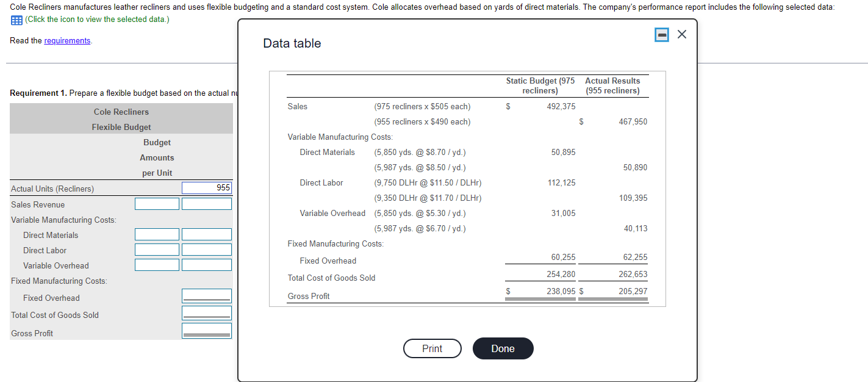Click static Total COGS value 254,280
Screen dimensions: 868x382
[561, 274]
